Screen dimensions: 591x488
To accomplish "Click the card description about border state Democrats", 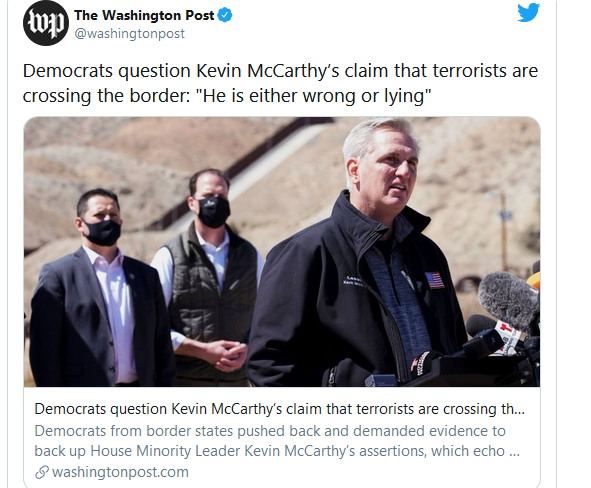I will click(x=277, y=441).
